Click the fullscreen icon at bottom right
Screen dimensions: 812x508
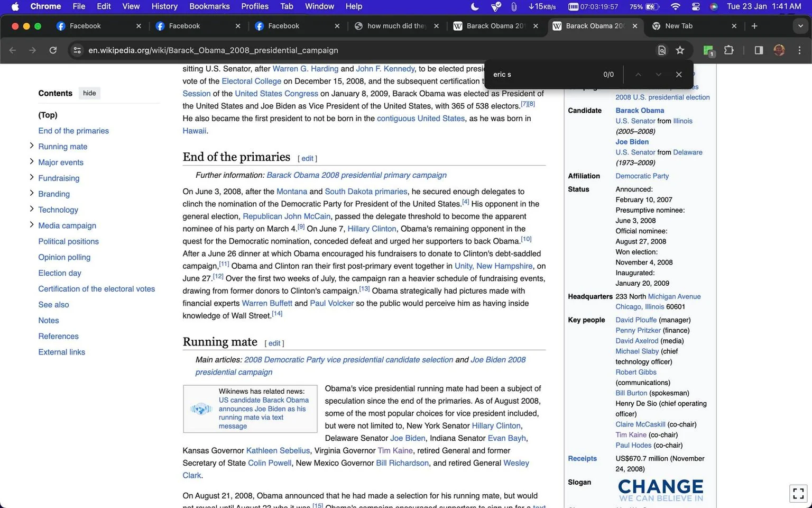point(798,493)
